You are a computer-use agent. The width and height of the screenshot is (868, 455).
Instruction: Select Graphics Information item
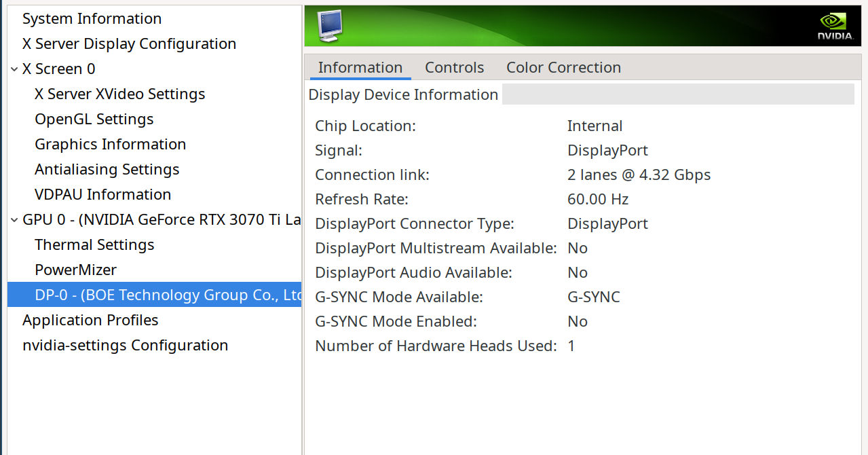[x=111, y=144]
